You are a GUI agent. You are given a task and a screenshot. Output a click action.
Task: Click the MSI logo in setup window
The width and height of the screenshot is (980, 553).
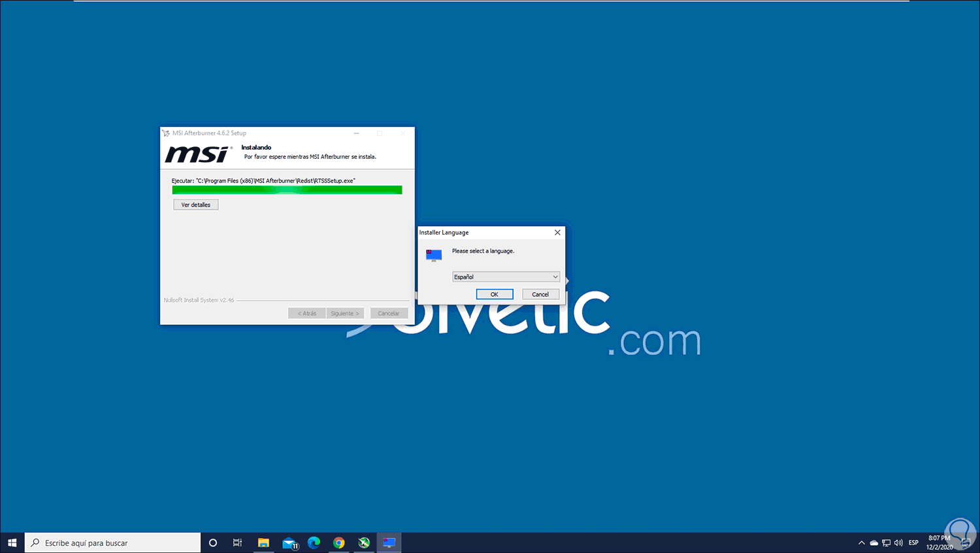(199, 154)
